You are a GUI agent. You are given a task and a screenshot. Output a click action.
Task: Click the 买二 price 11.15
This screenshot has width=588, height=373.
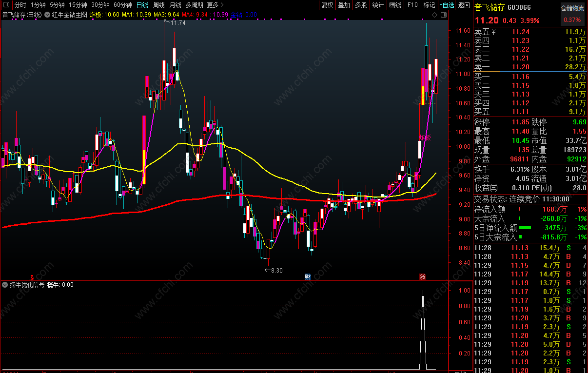[521, 86]
